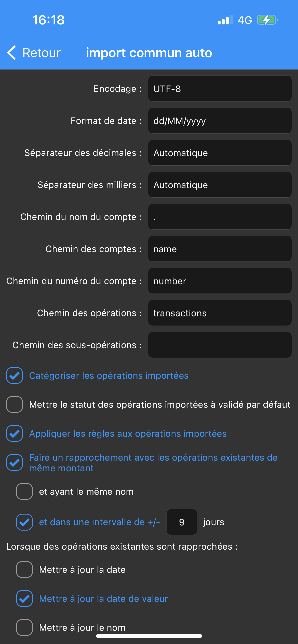This screenshot has width=298, height=644.
Task: Enable validated status by default checkbox
Action: 15,404
